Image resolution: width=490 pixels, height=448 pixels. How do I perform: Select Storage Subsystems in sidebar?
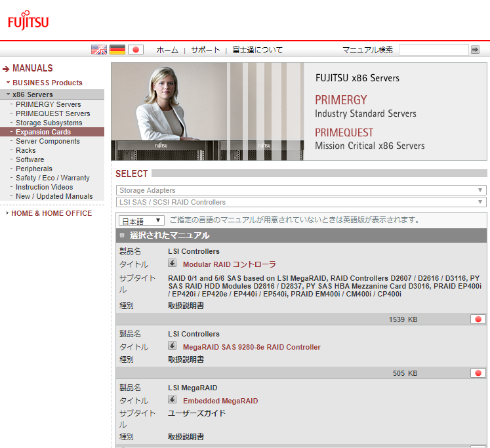pos(49,123)
